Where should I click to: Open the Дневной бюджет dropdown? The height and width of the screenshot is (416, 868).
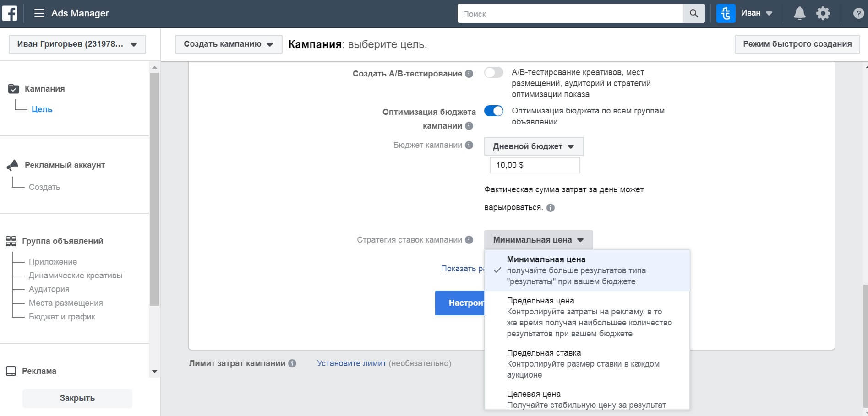point(534,146)
